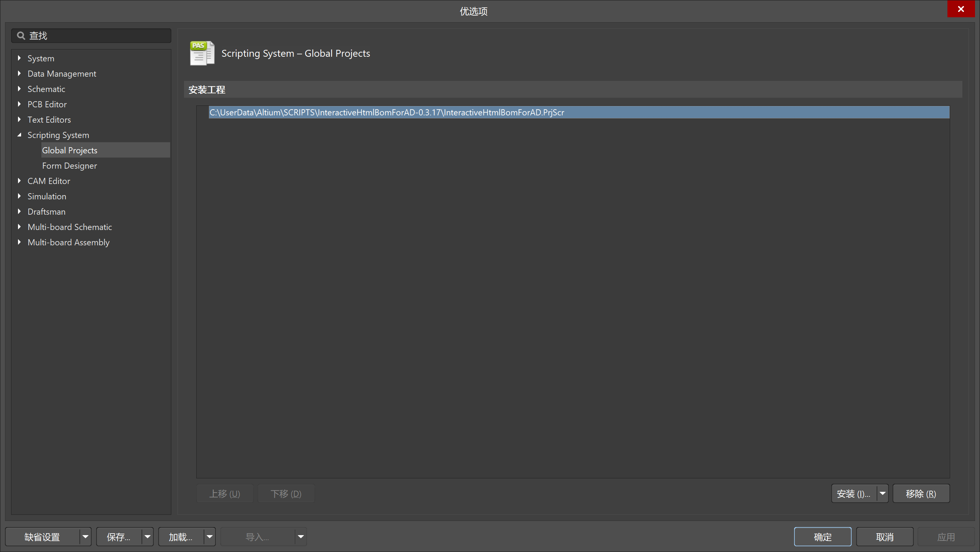Open the Schematic preferences category

[x=46, y=89]
